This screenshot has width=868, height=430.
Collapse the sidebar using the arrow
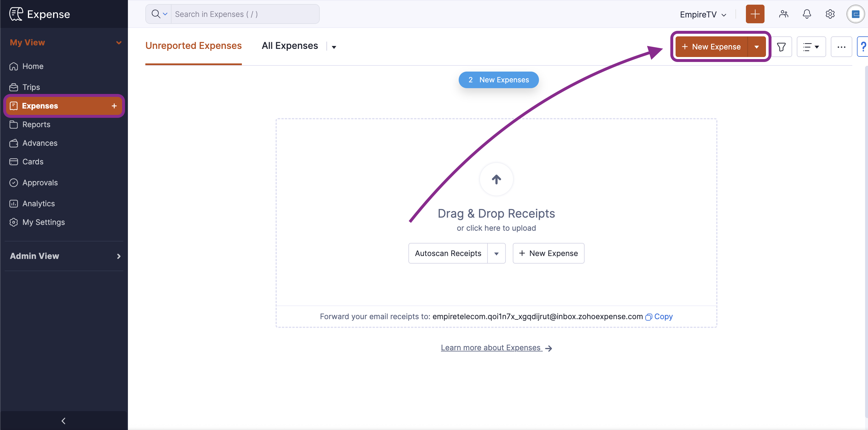pyautogui.click(x=63, y=421)
